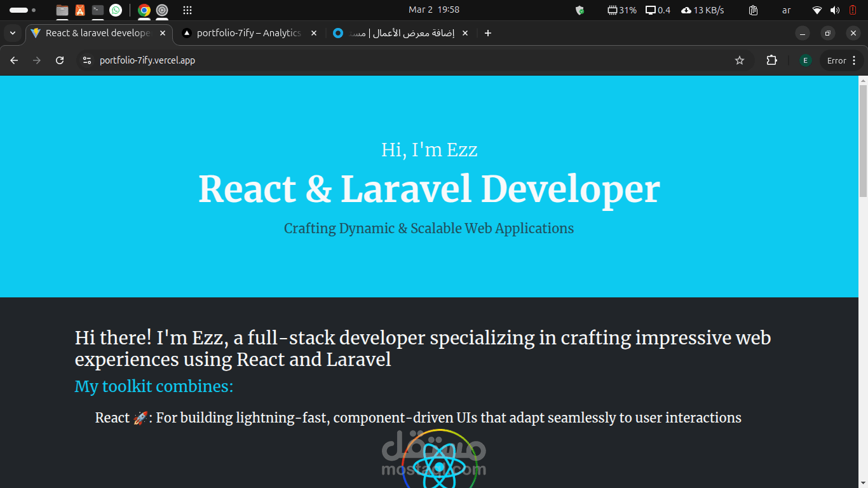The height and width of the screenshot is (488, 868).
Task: Click the React rocket toolkit description line
Action: (x=418, y=417)
